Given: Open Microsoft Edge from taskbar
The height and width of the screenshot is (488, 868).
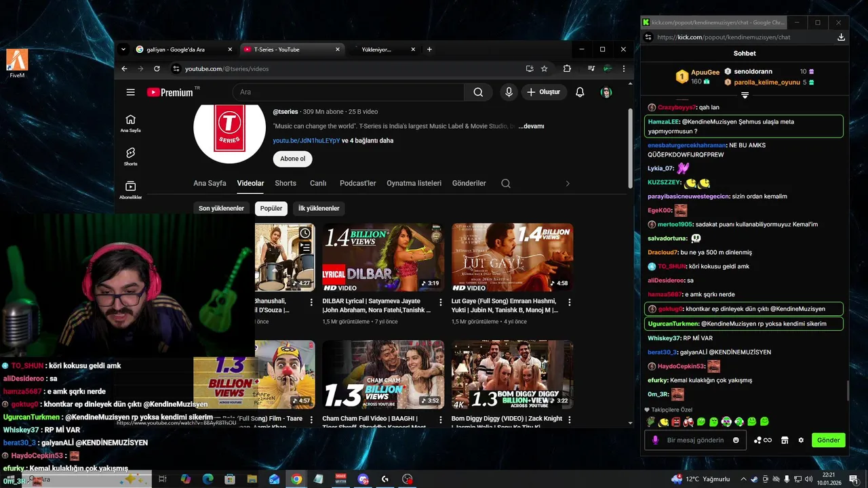Looking at the screenshot, I should [x=208, y=479].
